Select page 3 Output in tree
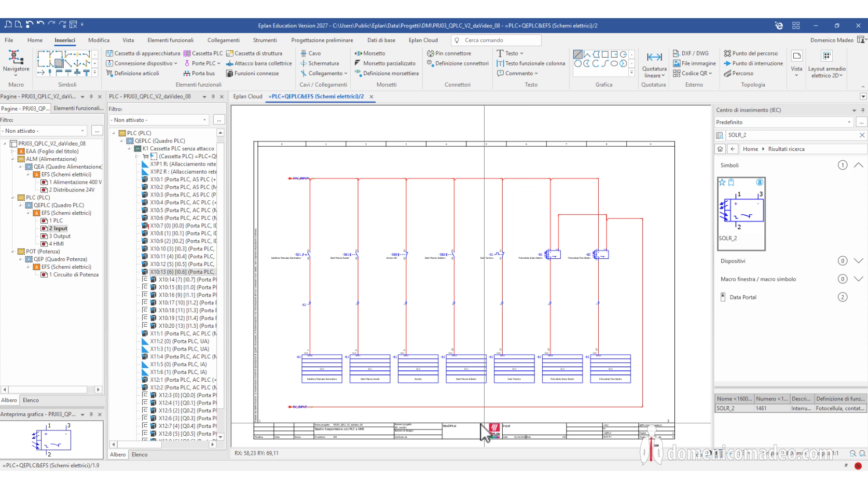Viewport: 868px width, 486px height. click(x=60, y=236)
